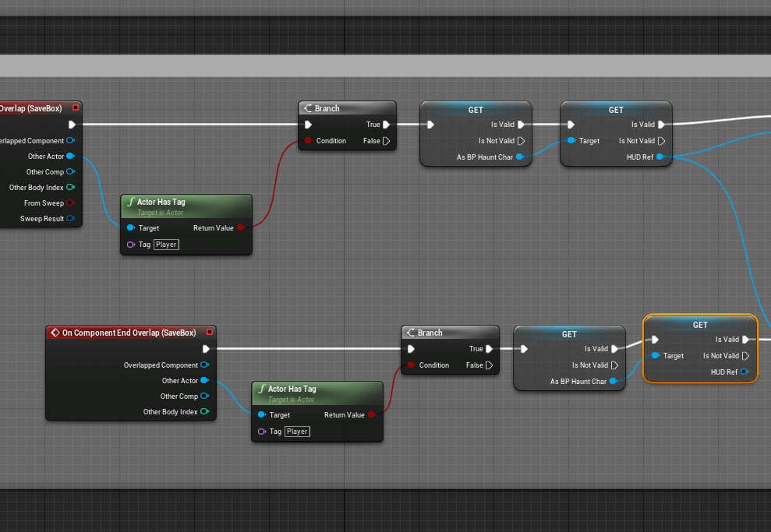This screenshot has height=532, width=771.
Task: Click the Player tag field on lower Actor Has Tag
Action: [x=297, y=432]
